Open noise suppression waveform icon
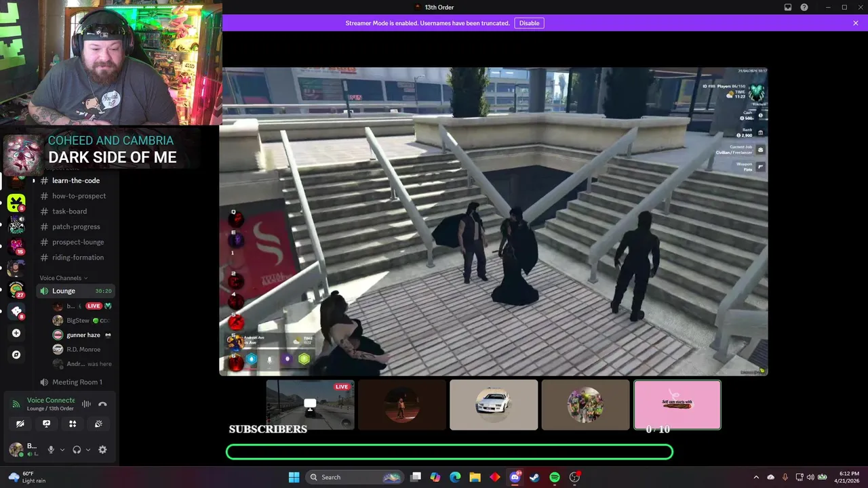Image resolution: width=868 pixels, height=488 pixels. (86, 404)
